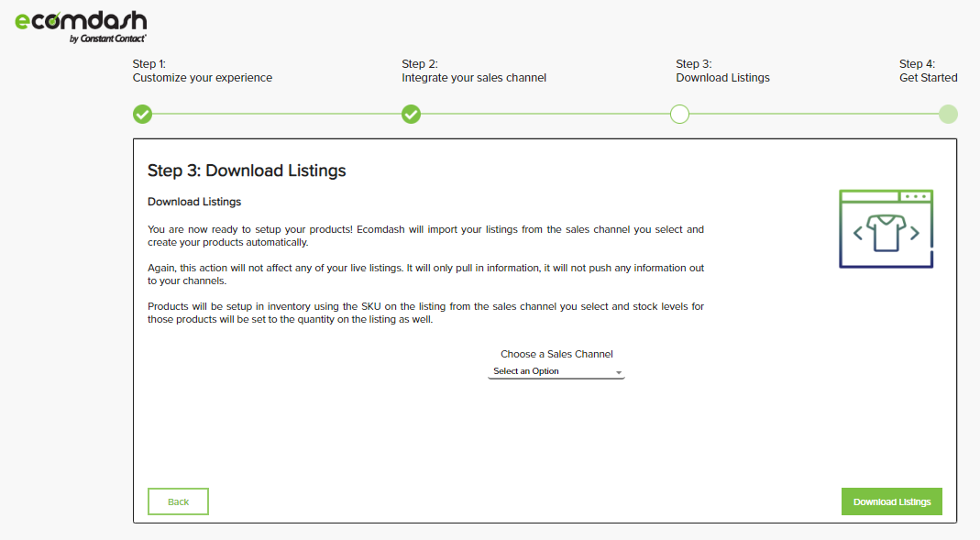Click the green Download Listings button
This screenshot has width=980, height=540.
point(892,501)
